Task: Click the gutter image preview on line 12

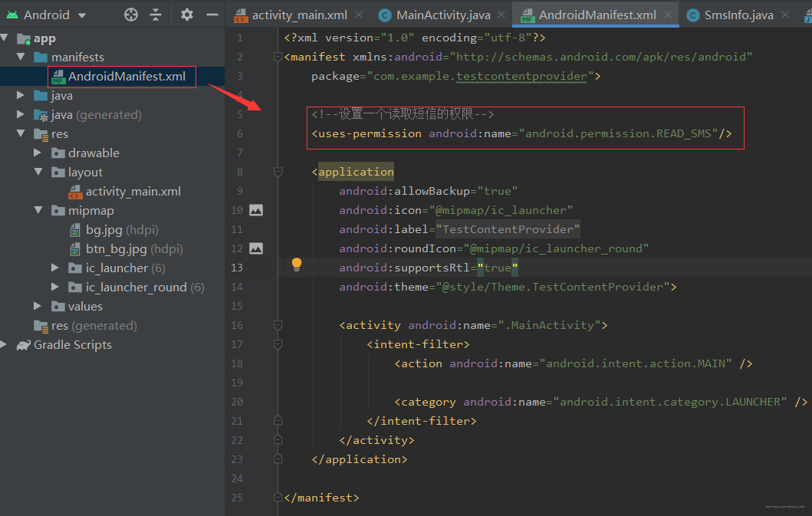Action: coord(256,248)
